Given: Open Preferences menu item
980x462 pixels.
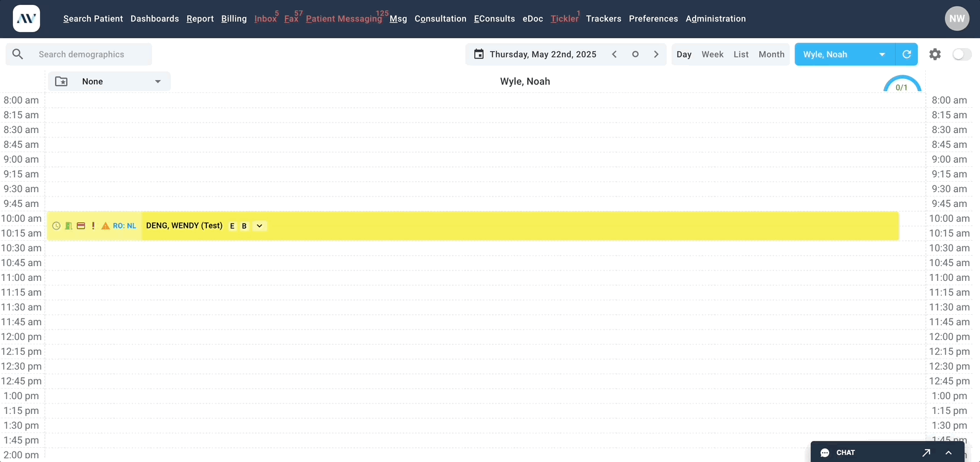Looking at the screenshot, I should coord(653,18).
